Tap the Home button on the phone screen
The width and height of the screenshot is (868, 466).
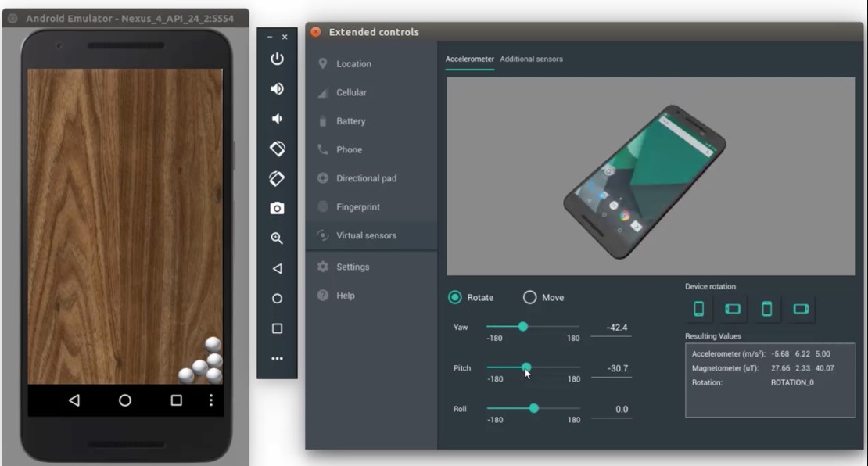125,400
